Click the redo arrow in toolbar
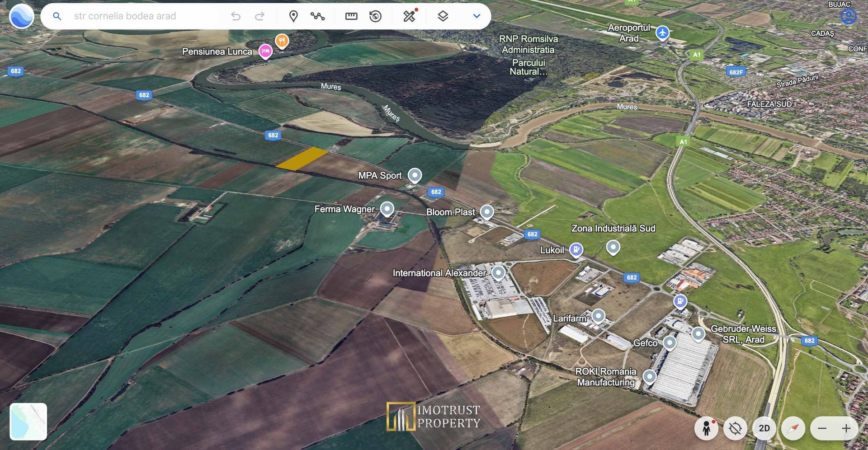Viewport: 868px width, 450px height. [x=259, y=16]
